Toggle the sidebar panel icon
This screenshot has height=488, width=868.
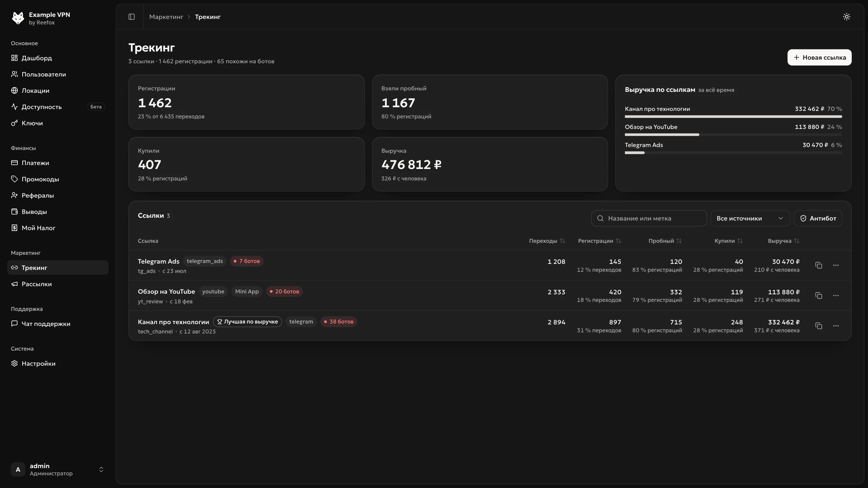tap(131, 17)
